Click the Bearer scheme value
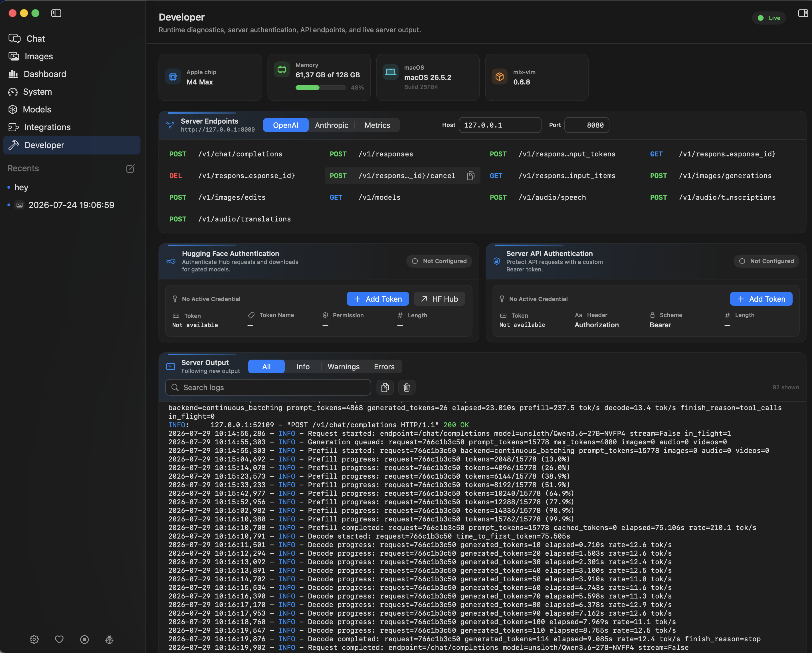Image resolution: width=812 pixels, height=653 pixels. pos(660,325)
